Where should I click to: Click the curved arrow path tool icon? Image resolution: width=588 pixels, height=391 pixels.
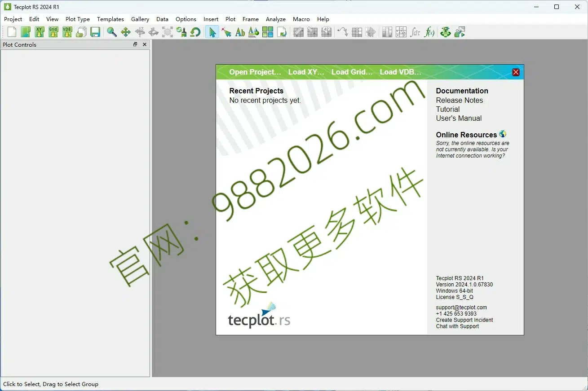coord(343,32)
